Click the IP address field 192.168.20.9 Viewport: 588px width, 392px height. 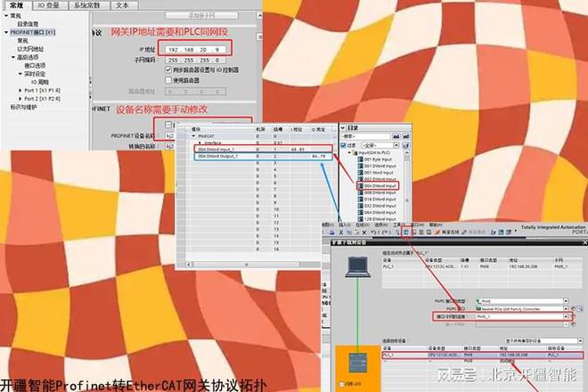click(x=195, y=49)
